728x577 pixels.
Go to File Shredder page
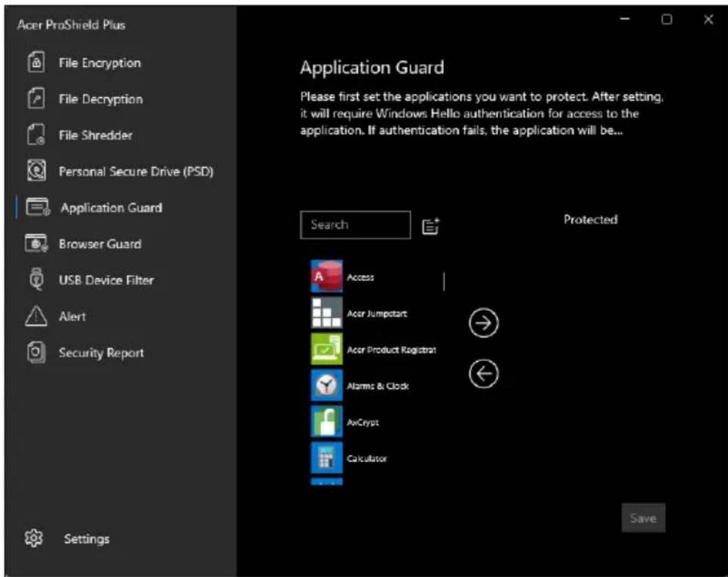point(96,136)
